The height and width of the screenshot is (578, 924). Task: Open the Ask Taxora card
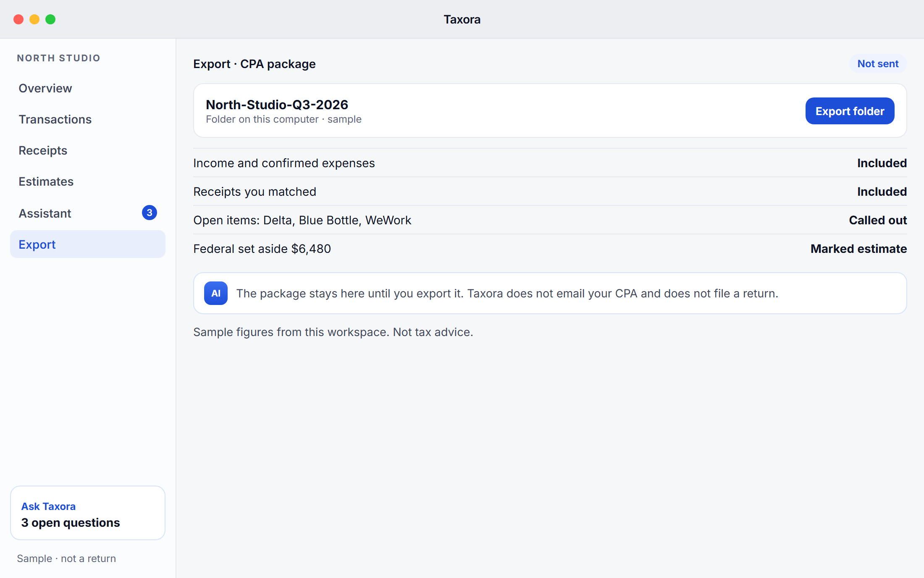[88, 513]
